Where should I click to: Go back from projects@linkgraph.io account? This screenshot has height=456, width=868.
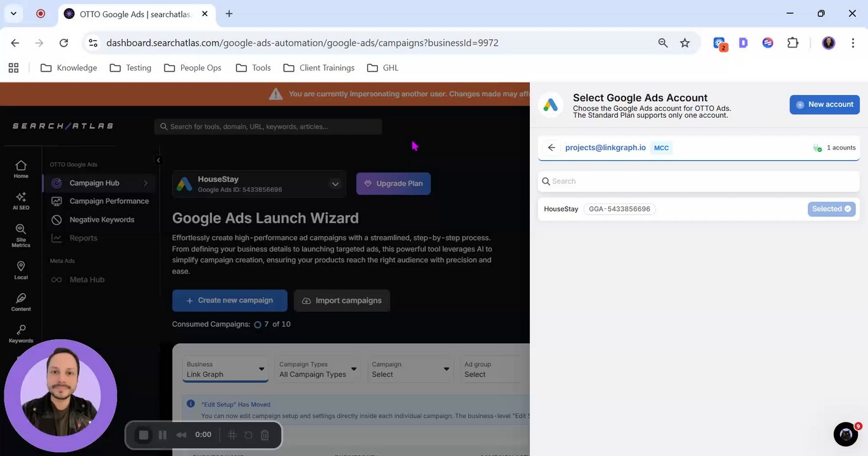click(x=551, y=148)
